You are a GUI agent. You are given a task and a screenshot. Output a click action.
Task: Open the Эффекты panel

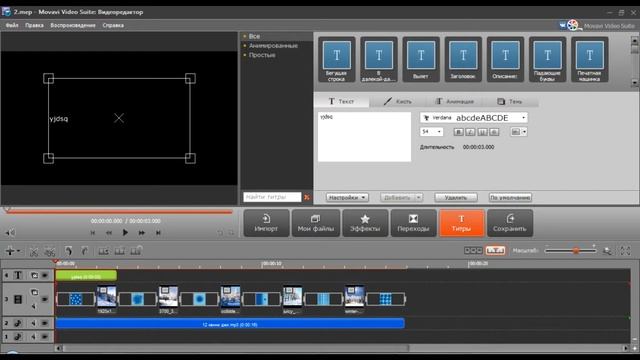365,223
